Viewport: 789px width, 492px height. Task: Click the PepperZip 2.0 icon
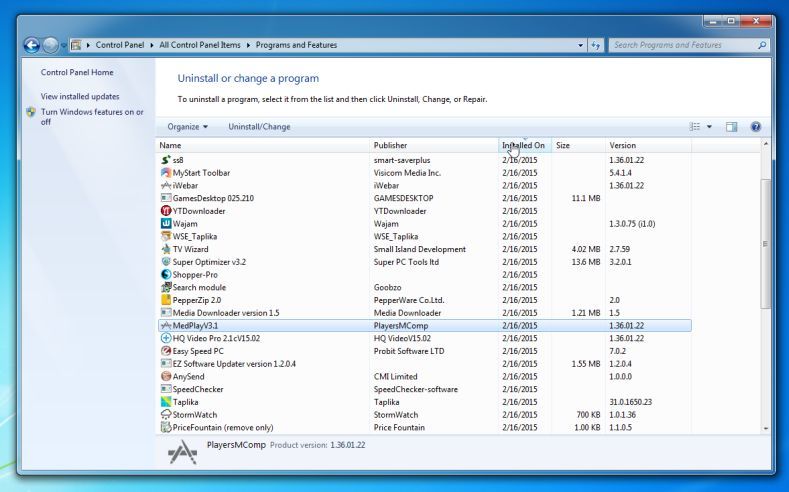[x=166, y=300]
